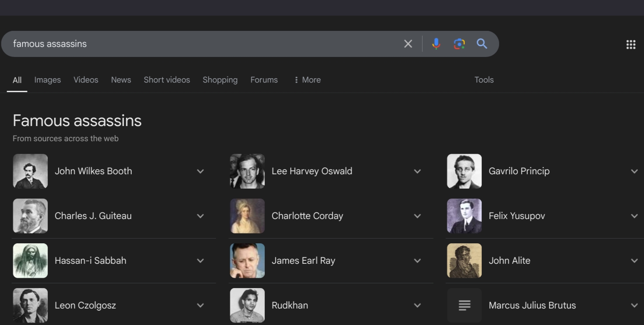Click the Marcus Julius Brutus name
The width and height of the screenshot is (644, 325).
click(x=532, y=305)
